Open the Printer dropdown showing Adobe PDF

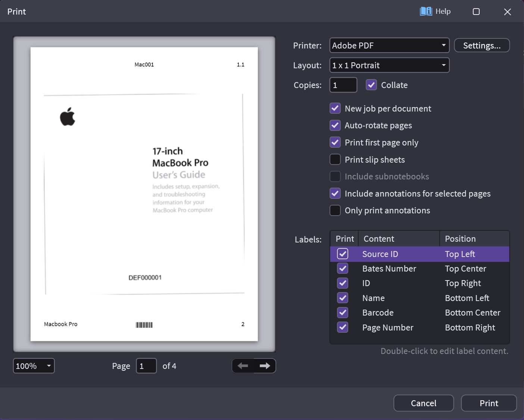coord(389,46)
